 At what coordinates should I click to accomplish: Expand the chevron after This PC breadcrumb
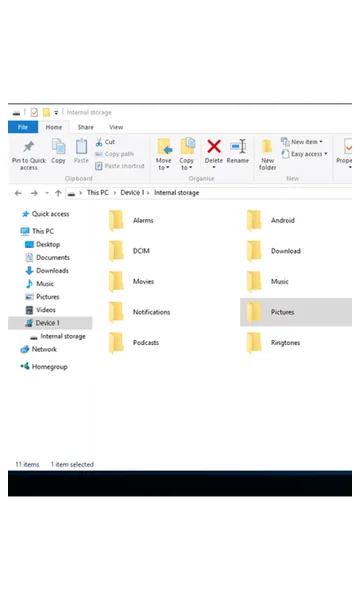pyautogui.click(x=114, y=193)
